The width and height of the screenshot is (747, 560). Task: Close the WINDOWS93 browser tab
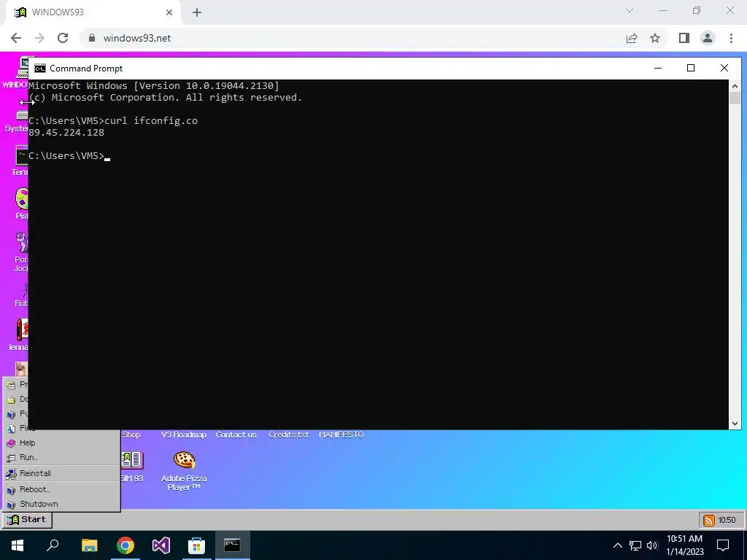pos(169,12)
